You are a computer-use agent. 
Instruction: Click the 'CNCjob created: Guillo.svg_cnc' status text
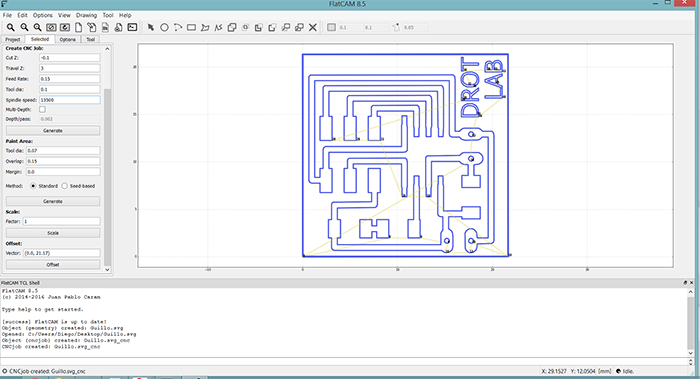[x=47, y=371]
